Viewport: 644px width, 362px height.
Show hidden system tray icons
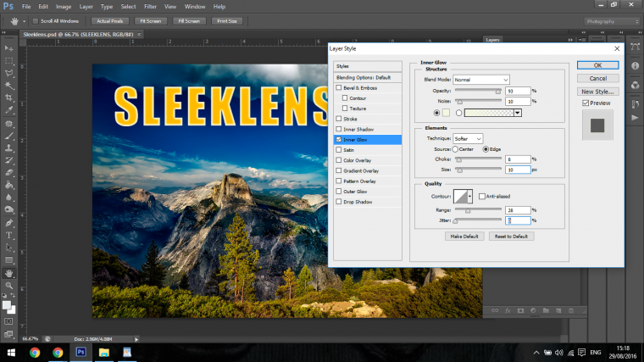[x=536, y=353]
